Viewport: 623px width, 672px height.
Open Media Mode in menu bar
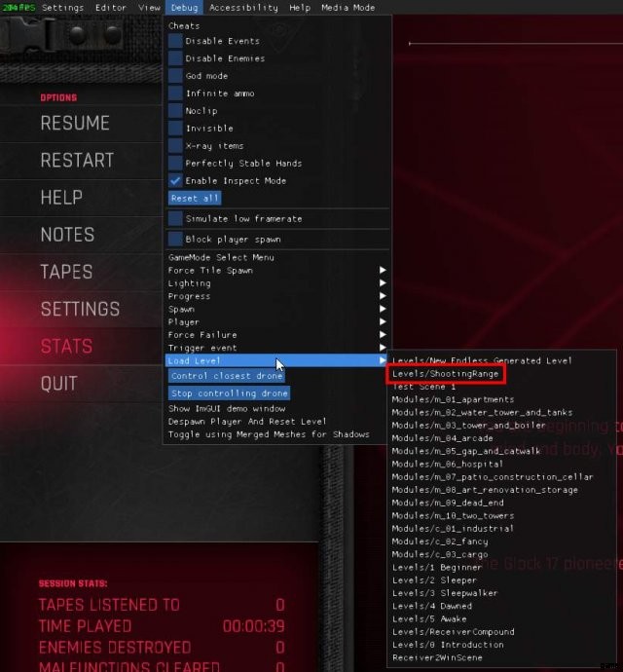348,8
